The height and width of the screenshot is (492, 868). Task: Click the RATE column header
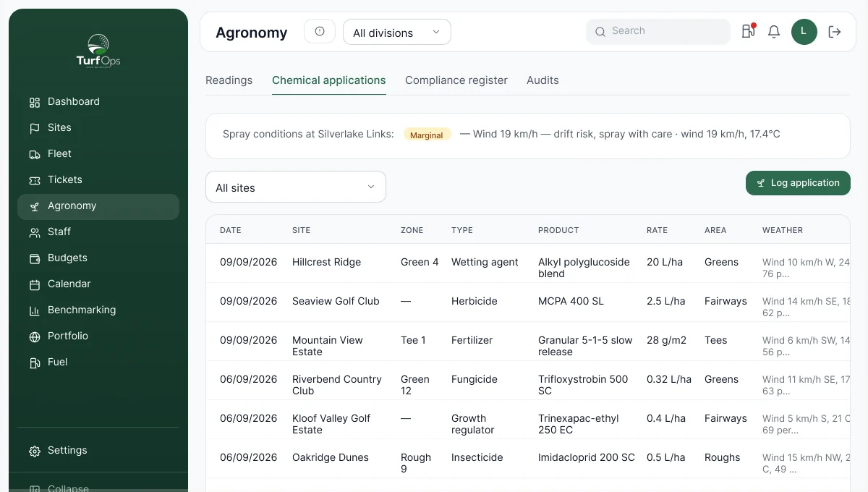tap(658, 230)
